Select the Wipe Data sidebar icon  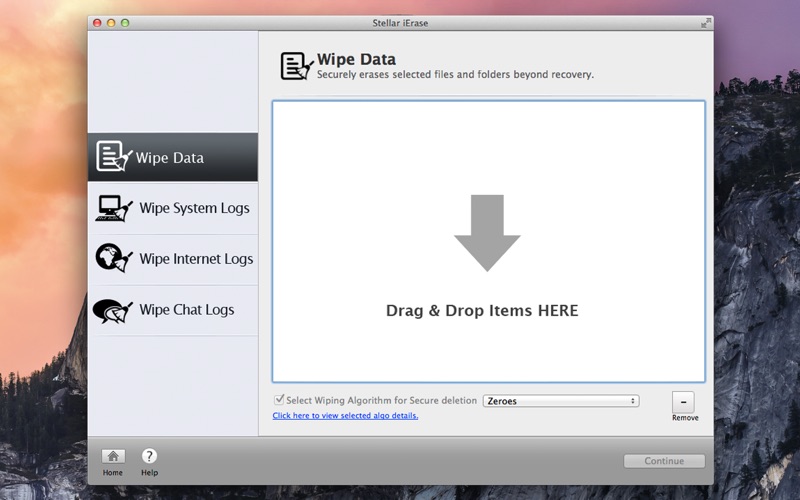[x=114, y=156]
